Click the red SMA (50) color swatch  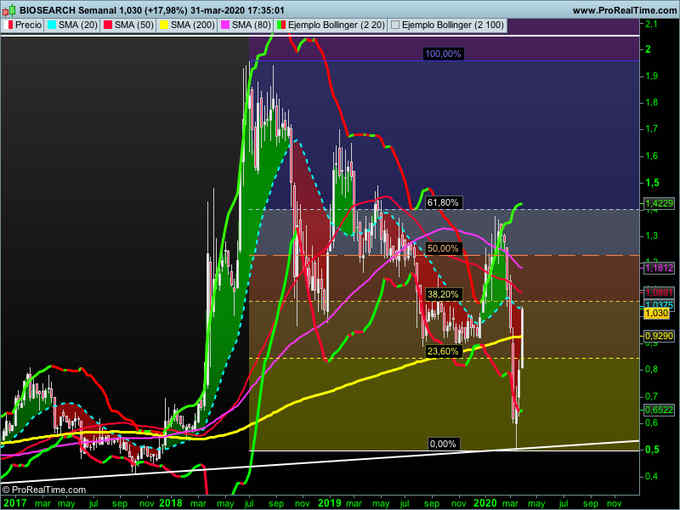(108, 25)
